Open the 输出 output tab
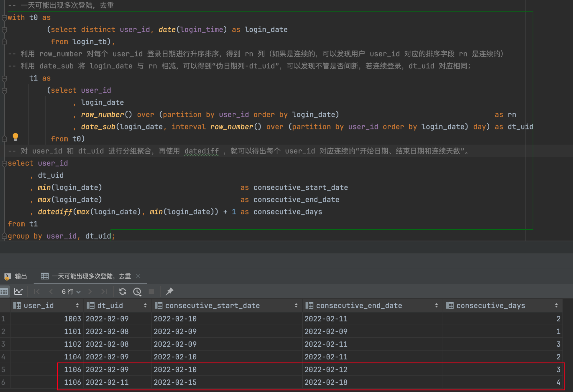Viewport: 573px width, 392px height. [16, 276]
